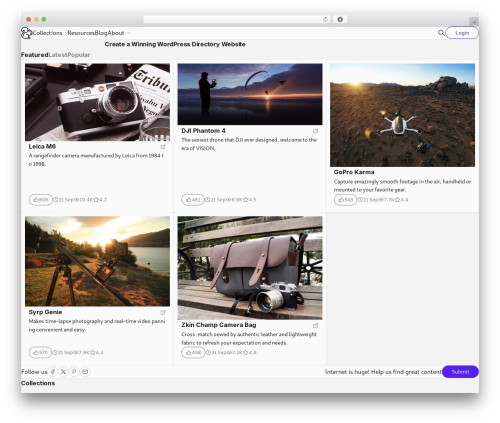Open the Facebook follow icon

pos(53,372)
